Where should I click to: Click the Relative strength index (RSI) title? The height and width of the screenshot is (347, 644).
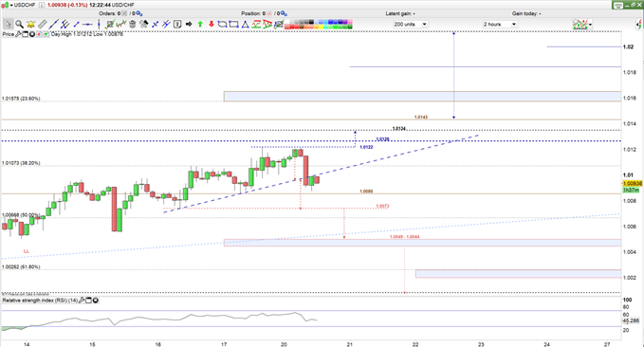click(x=40, y=301)
